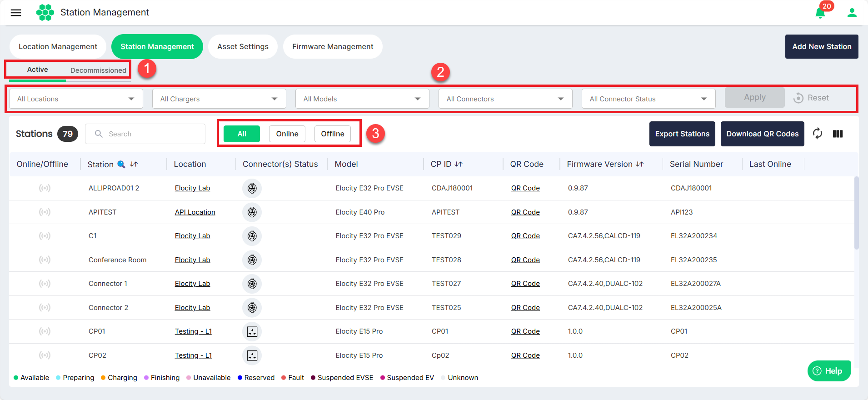Select the Active stations sub-tab

[x=37, y=70]
